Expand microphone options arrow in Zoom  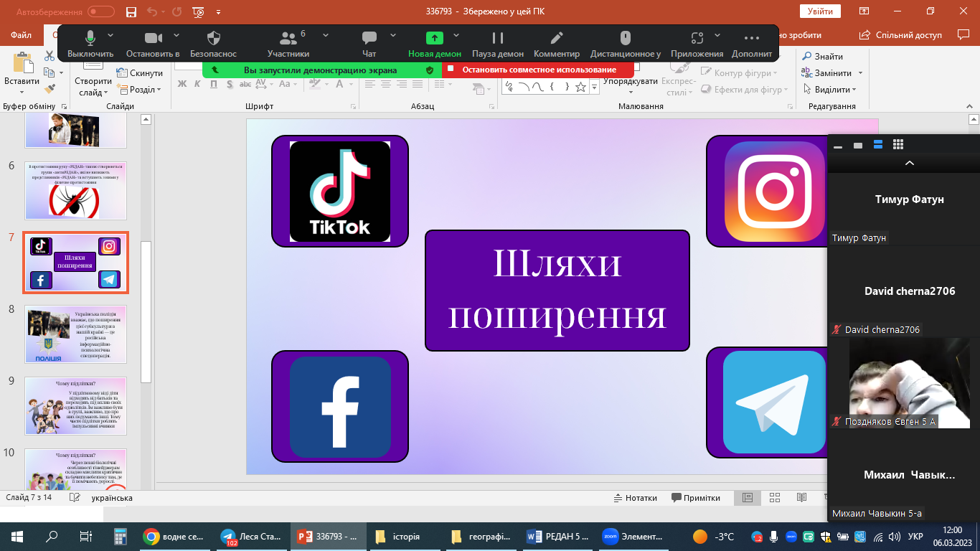[110, 35]
